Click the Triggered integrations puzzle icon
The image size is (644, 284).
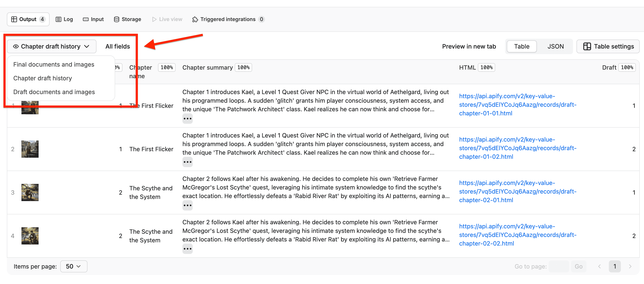point(195,19)
